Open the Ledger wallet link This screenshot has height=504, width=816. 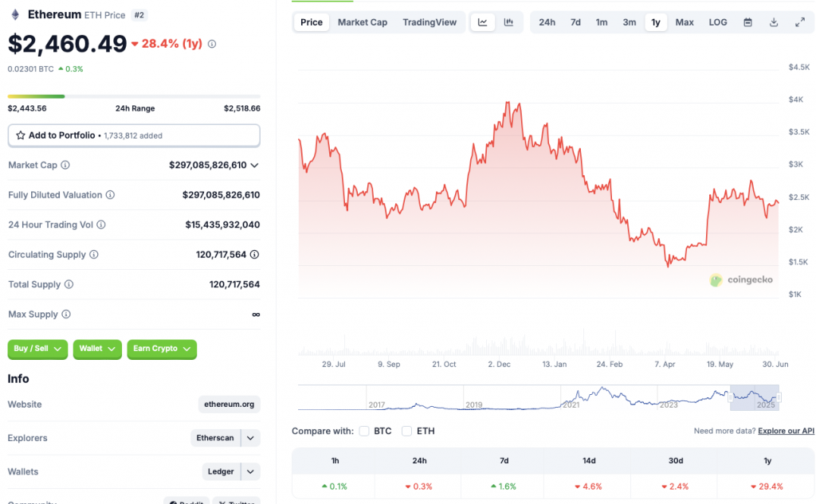point(221,471)
